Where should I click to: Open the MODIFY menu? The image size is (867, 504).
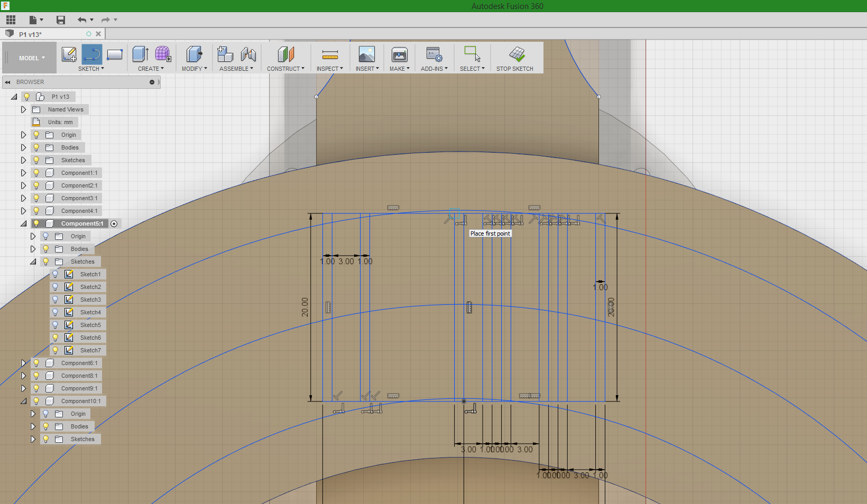[194, 69]
